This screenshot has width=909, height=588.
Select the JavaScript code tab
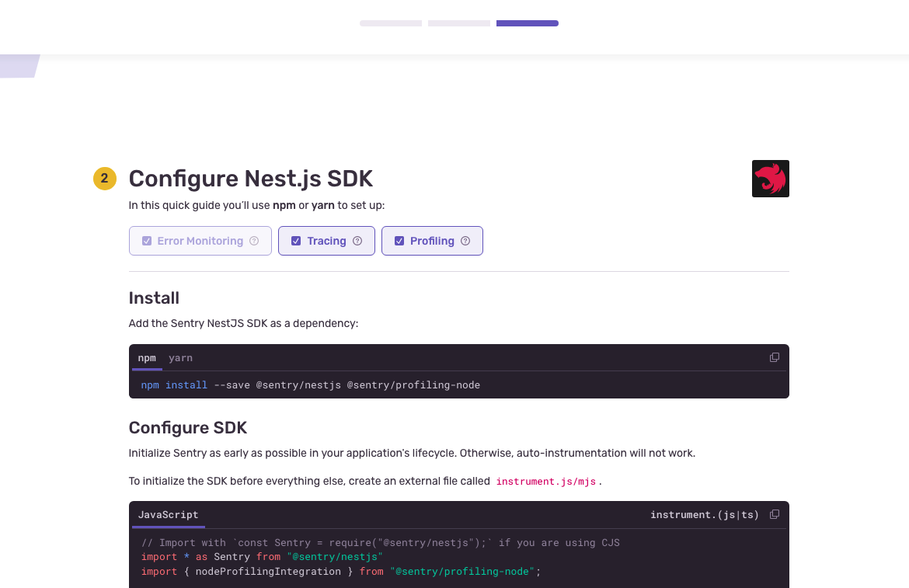pos(168,514)
